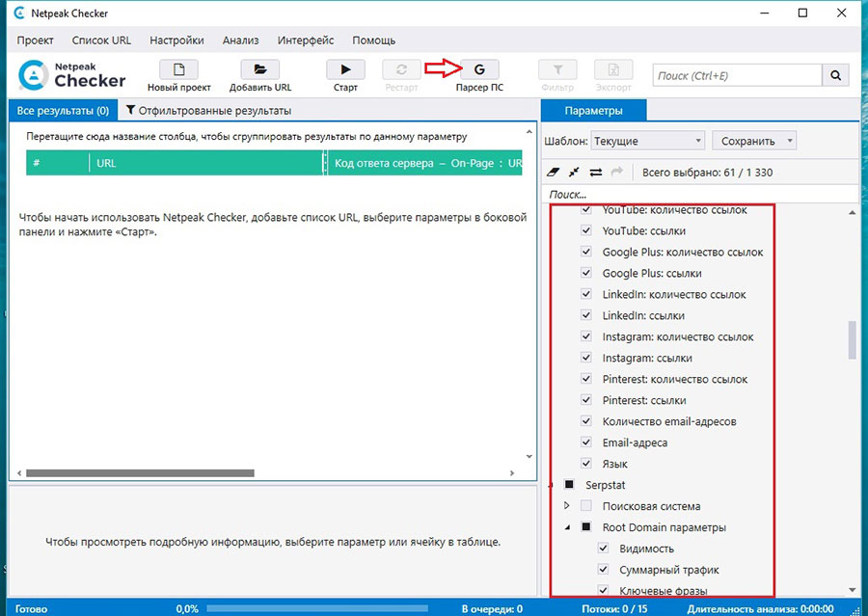The height and width of the screenshot is (616, 868).
Task: Toggle Количество email-адресов checkbox
Action: click(586, 420)
